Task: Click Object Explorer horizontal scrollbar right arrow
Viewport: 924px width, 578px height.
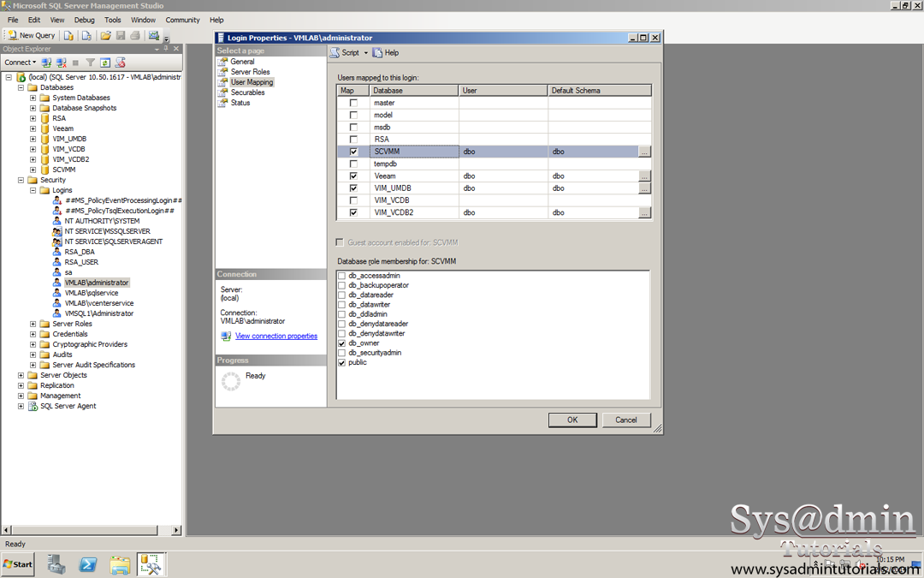Action: pos(175,530)
